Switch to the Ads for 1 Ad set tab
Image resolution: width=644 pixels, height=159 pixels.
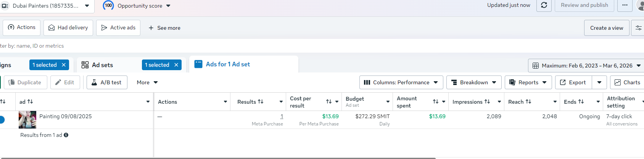[x=228, y=64]
